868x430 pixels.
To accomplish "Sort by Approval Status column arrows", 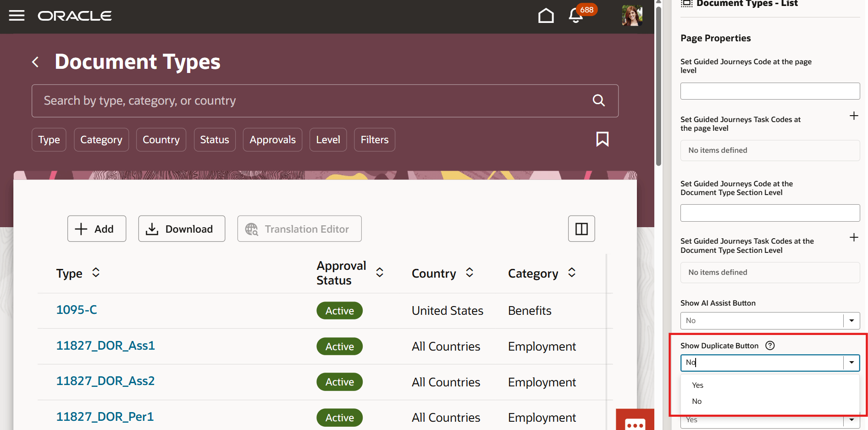I will (x=380, y=273).
